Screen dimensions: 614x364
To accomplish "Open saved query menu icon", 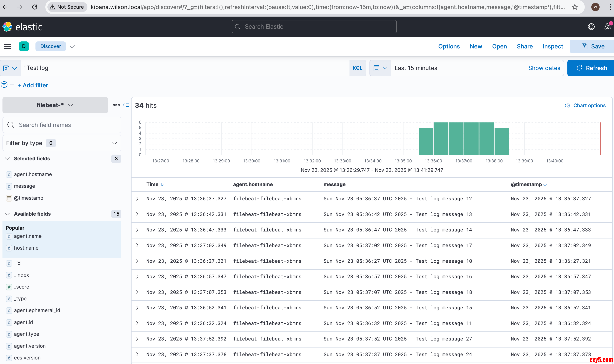I will click(x=10, y=68).
